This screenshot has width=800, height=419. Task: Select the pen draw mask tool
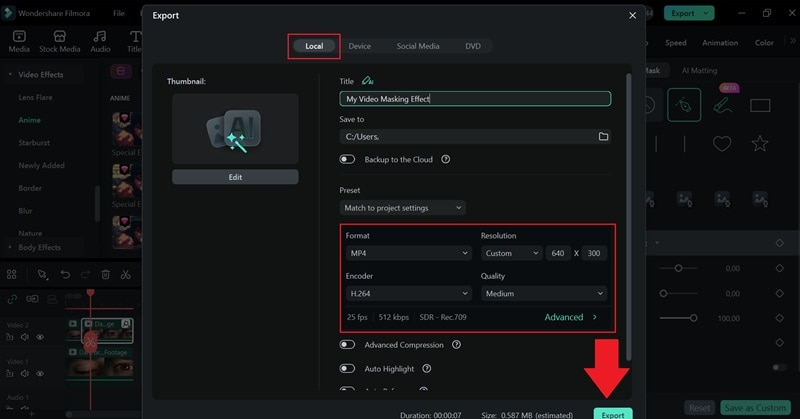pyautogui.click(x=684, y=105)
